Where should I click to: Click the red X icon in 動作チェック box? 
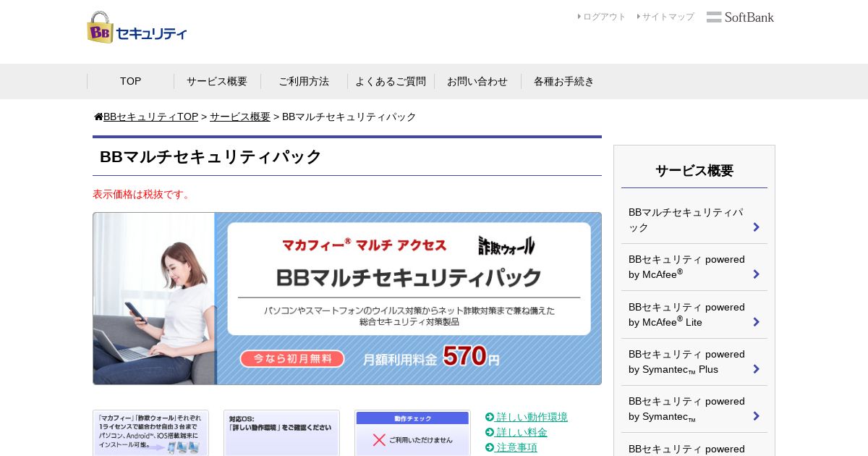(x=379, y=439)
